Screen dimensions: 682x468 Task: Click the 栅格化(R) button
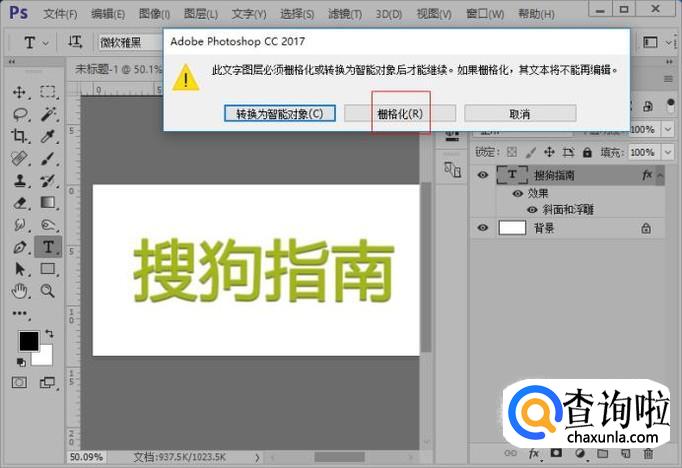(x=400, y=114)
